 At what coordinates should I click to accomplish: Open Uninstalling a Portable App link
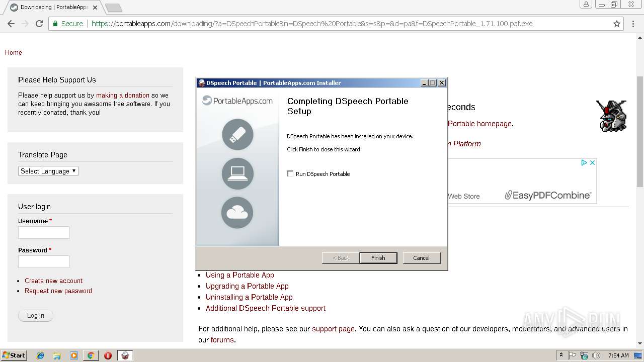(x=249, y=297)
